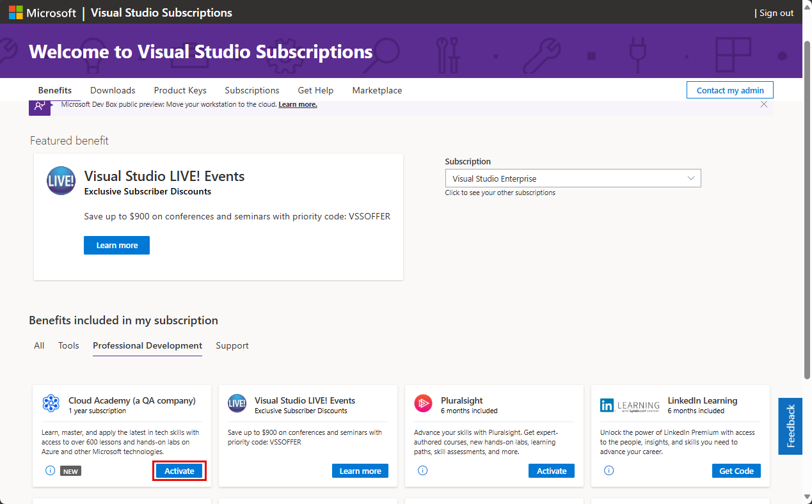The width and height of the screenshot is (812, 504).
Task: Click the Cloud Academy logo icon
Action: (x=51, y=404)
